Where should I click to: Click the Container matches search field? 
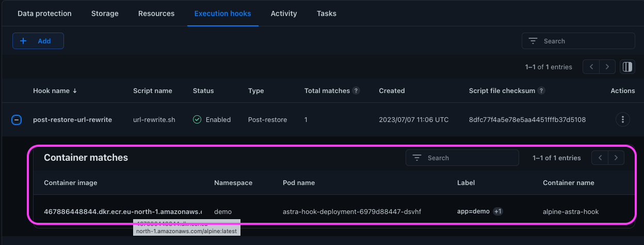tap(470, 158)
